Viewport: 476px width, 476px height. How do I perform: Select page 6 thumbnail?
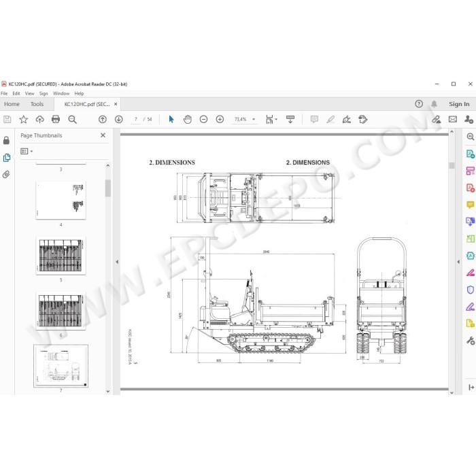click(61, 311)
